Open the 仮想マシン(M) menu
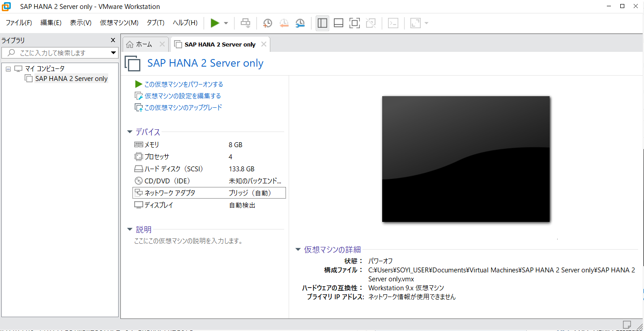Viewport: 644px width, 331px height. coord(119,23)
